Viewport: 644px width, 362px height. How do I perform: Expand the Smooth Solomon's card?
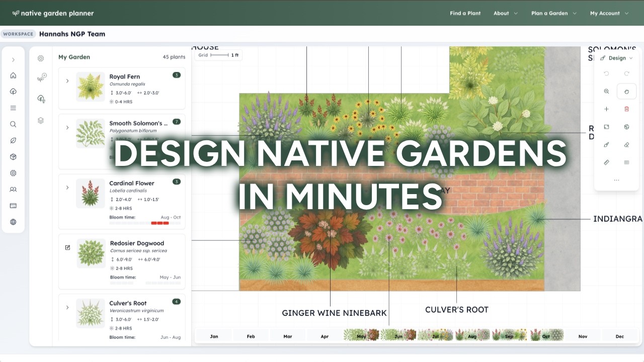[x=67, y=128]
